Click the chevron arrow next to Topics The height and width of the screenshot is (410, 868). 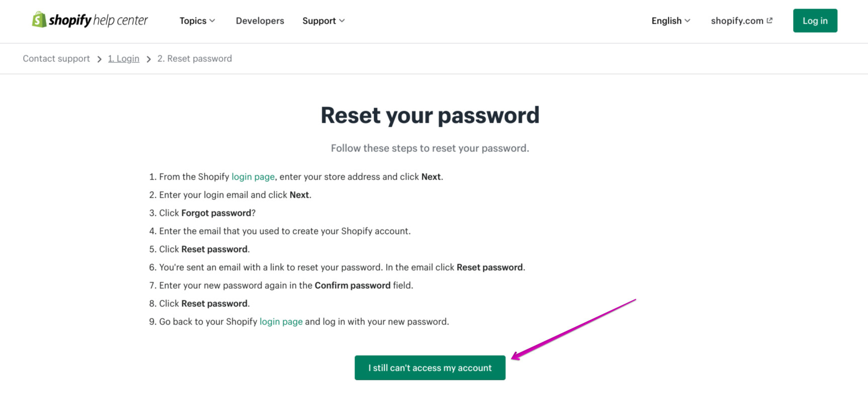[x=212, y=21]
